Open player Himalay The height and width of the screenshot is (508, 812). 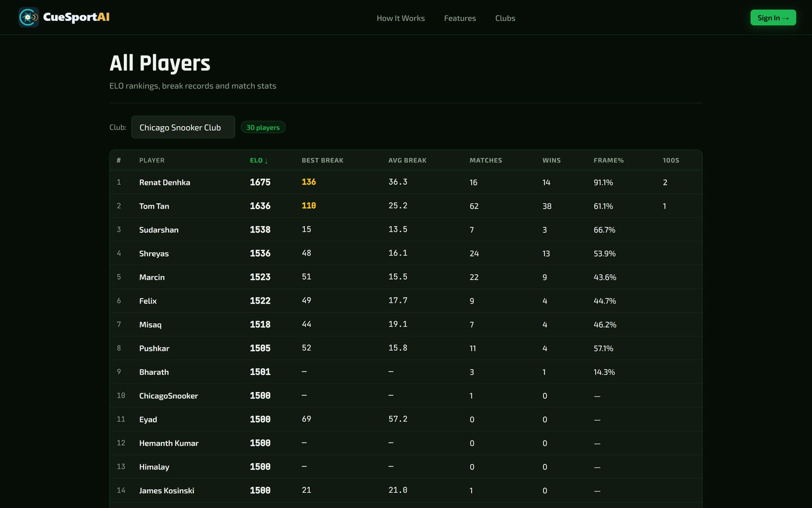click(154, 467)
